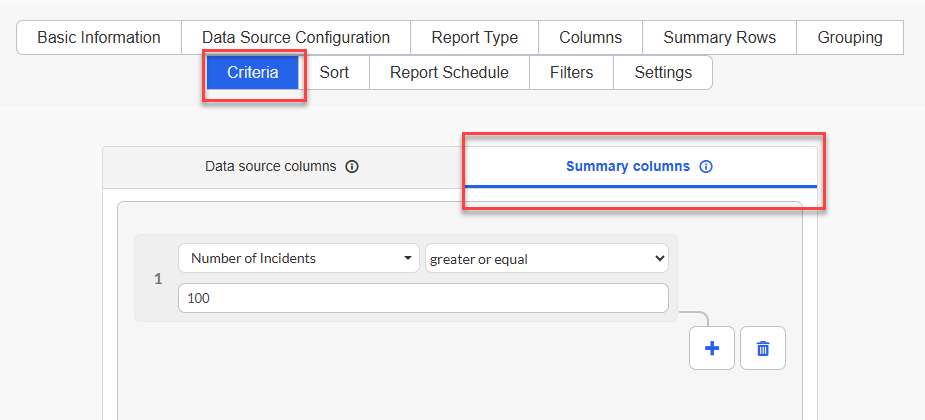Click the active Criteria tab
The width and height of the screenshot is (925, 420).
(x=252, y=73)
